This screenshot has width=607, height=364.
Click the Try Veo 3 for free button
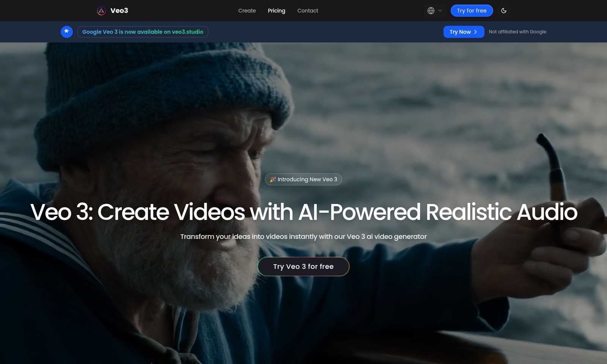303,267
